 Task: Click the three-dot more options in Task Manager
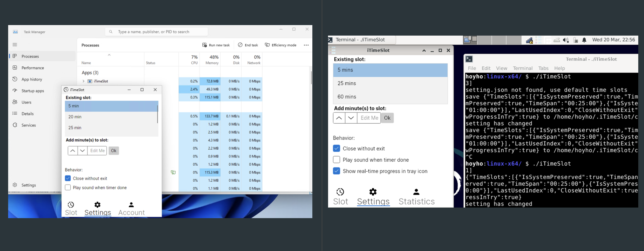306,45
